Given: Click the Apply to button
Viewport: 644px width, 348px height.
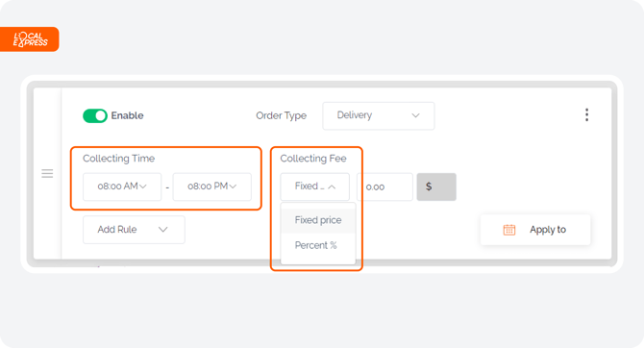Looking at the screenshot, I should [535, 230].
